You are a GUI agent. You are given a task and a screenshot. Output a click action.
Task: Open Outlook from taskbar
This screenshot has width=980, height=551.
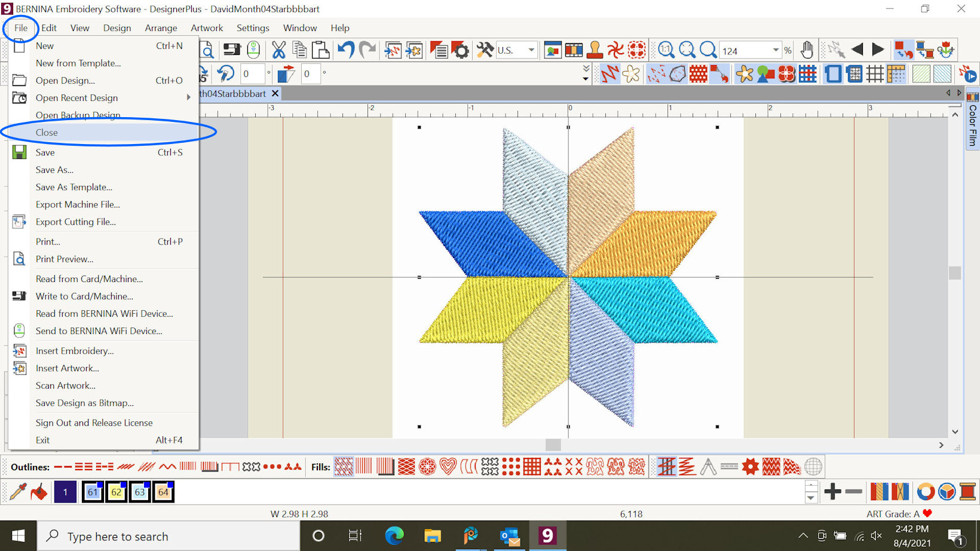click(x=509, y=536)
